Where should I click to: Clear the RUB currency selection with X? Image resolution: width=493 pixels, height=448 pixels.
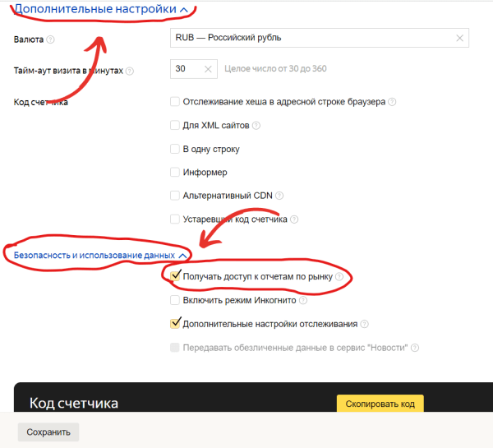(x=459, y=38)
